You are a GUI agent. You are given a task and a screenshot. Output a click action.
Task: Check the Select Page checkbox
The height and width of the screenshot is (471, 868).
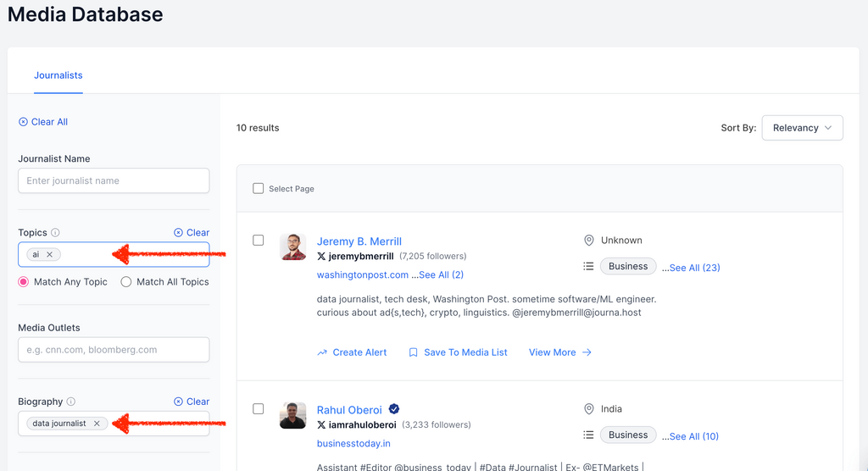coord(259,188)
